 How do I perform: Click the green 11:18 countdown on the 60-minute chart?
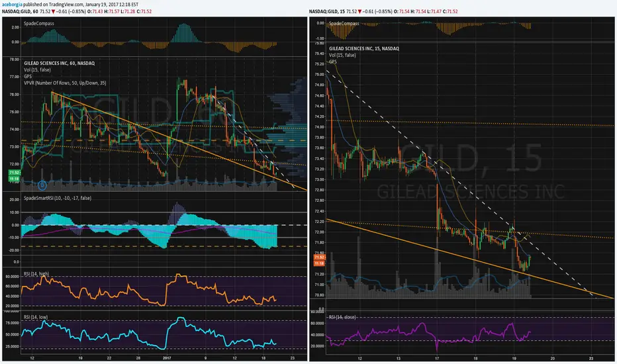[x=15, y=179]
